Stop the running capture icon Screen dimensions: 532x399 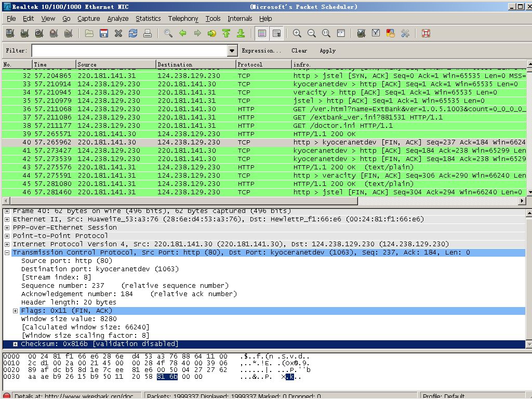click(x=54, y=33)
